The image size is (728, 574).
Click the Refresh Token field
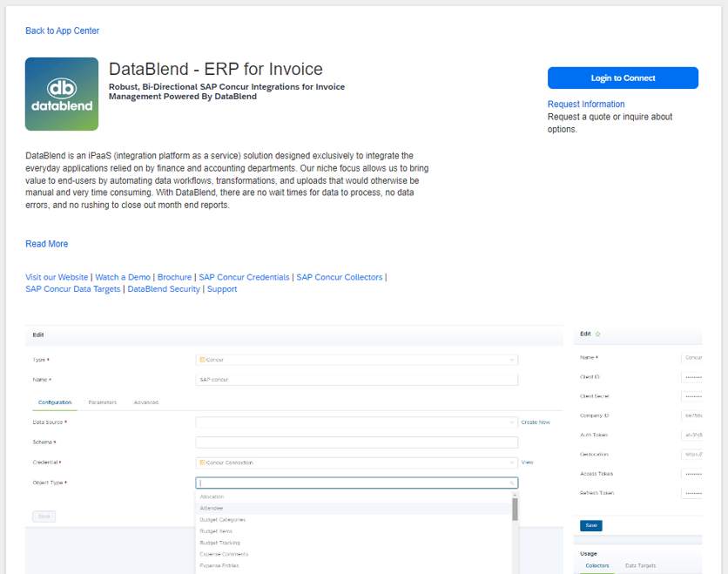[691, 493]
